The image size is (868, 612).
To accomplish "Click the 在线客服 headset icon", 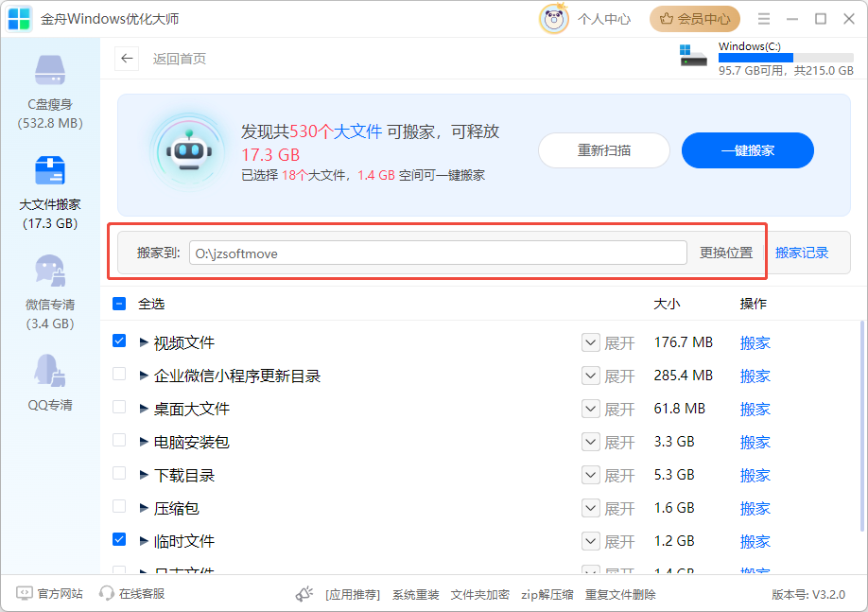I will (106, 593).
